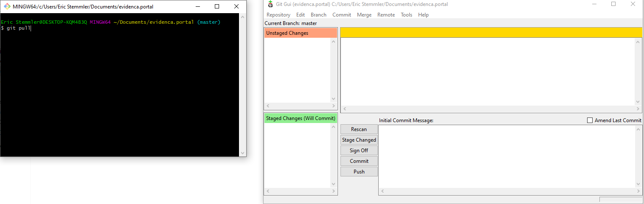The height and width of the screenshot is (204, 644).
Task: Click the Push button
Action: coord(359,172)
